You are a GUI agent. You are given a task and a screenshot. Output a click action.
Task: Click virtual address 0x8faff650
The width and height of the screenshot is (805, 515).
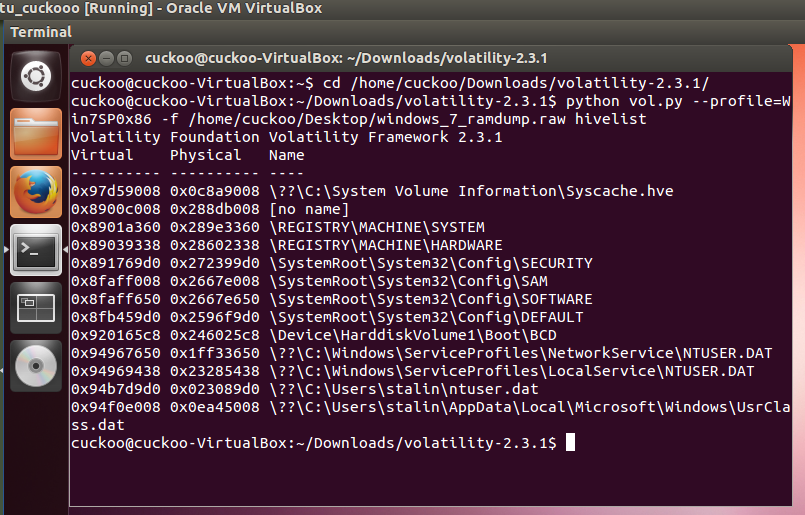coord(116,299)
